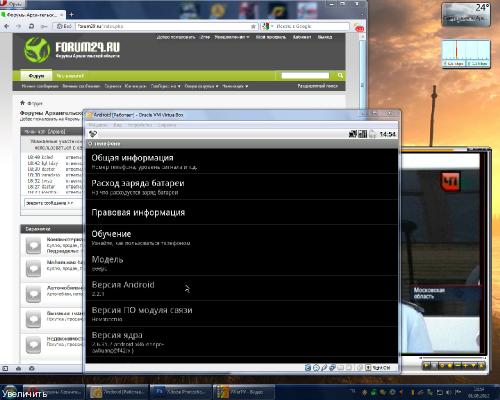Open the Opera main menu button

11,4
